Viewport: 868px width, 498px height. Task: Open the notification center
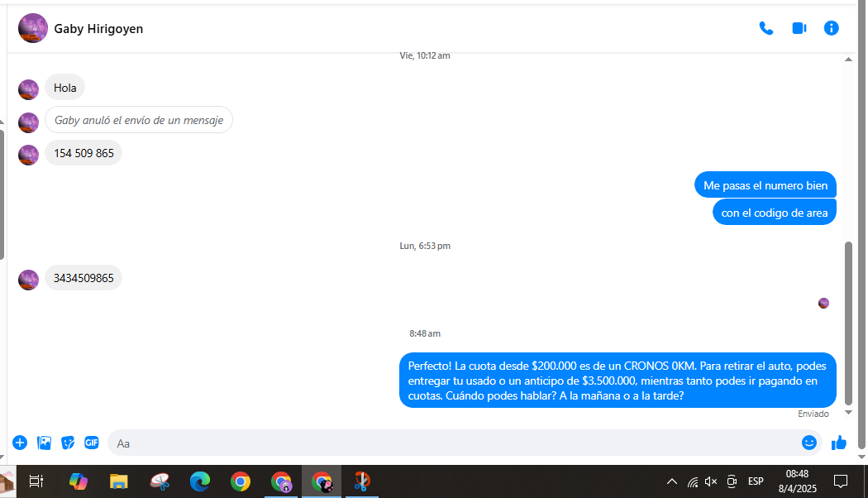(x=841, y=481)
